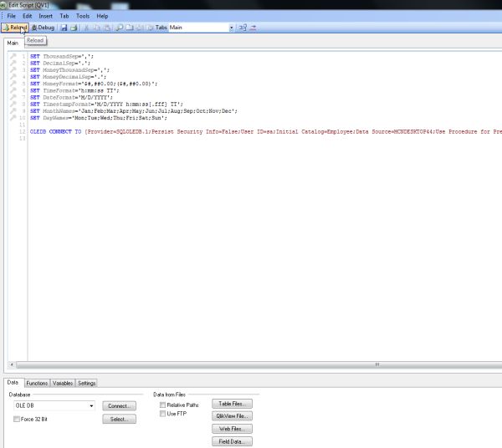The height and width of the screenshot is (448, 502).
Task: Click the horizontal scrollbar thumb under the script
Action: [259, 364]
